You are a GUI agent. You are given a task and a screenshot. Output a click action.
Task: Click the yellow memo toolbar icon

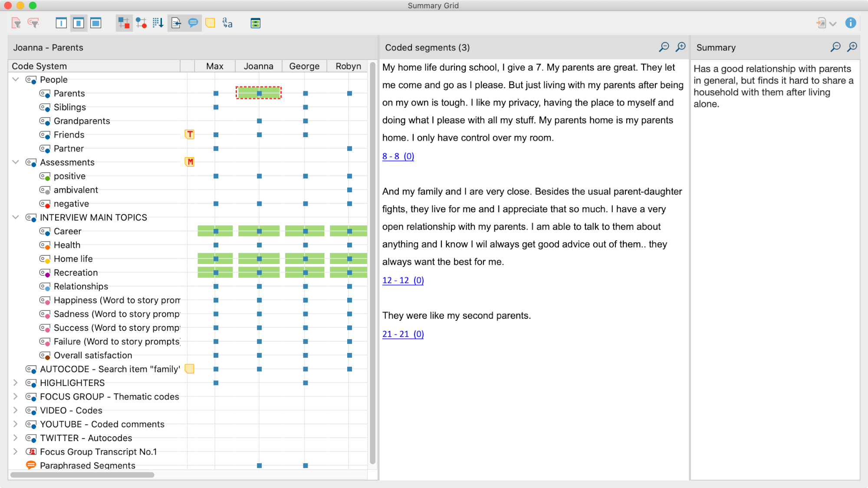[210, 23]
